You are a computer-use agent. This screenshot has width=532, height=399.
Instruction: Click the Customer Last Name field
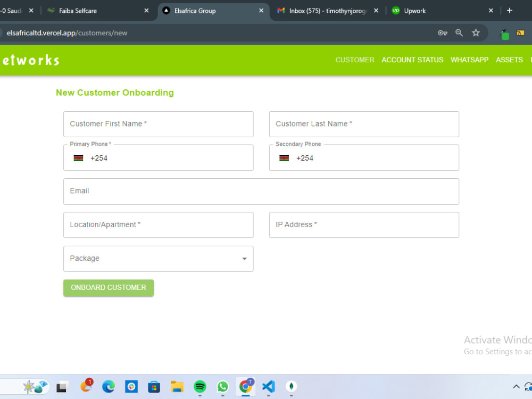coord(364,124)
